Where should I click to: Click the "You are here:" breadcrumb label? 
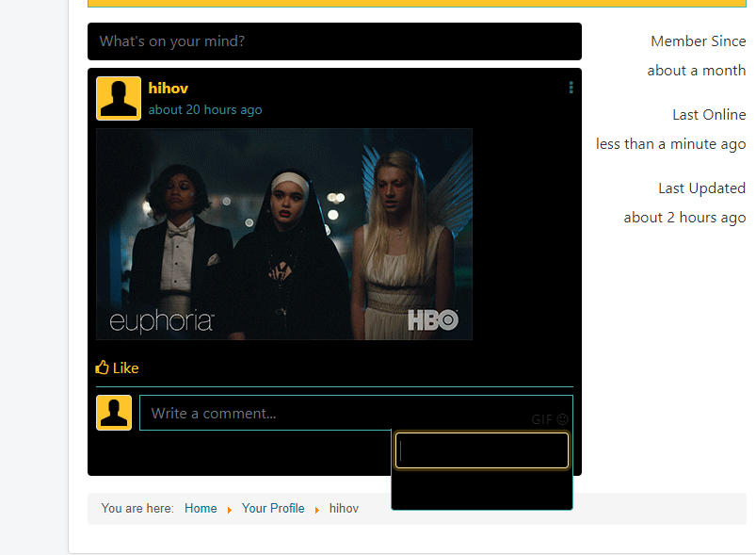pos(137,508)
